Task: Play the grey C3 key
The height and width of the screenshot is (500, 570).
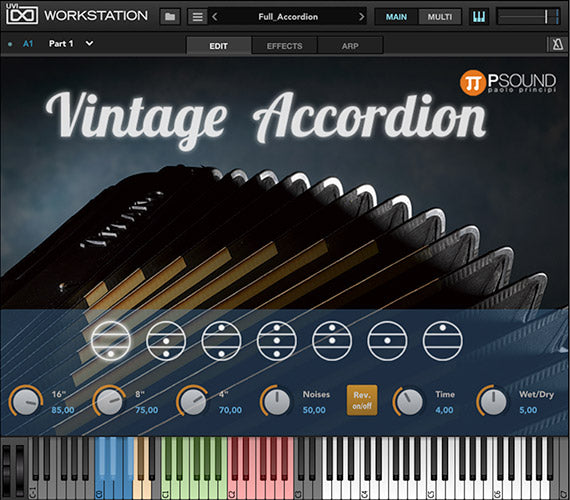Action: (298, 489)
